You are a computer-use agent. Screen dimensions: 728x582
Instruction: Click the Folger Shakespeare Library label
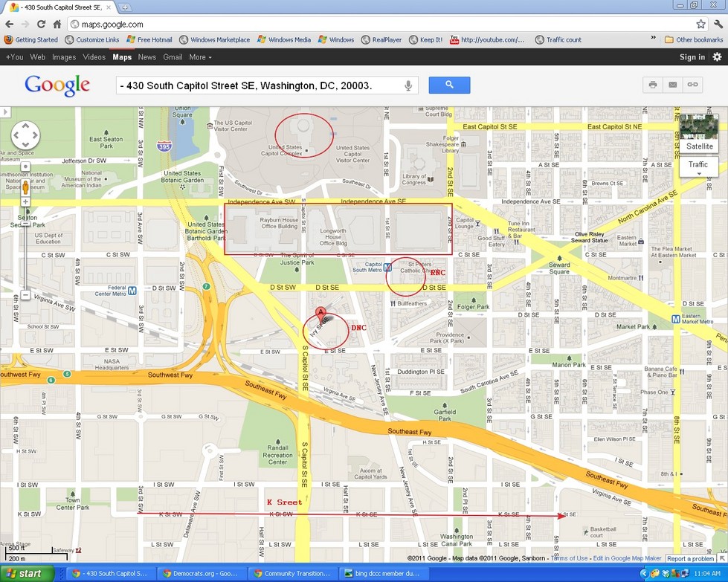coord(442,144)
